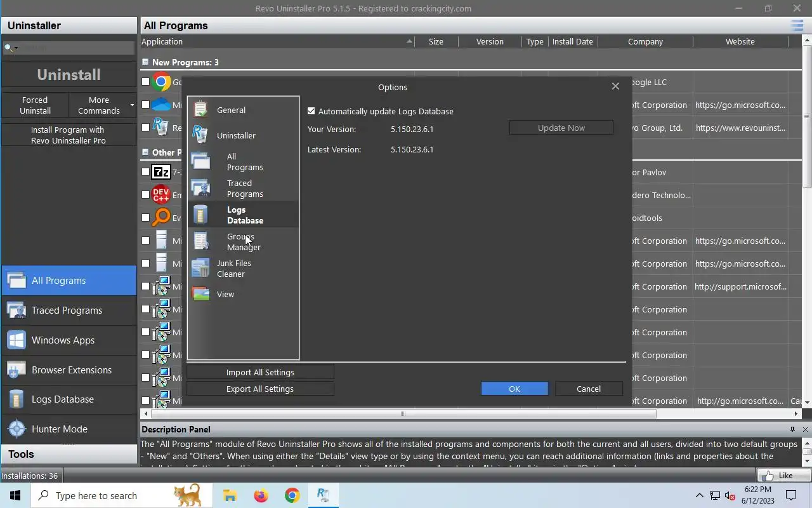This screenshot has width=812, height=508.
Task: Click Export All Settings button
Action: pyautogui.click(x=260, y=389)
